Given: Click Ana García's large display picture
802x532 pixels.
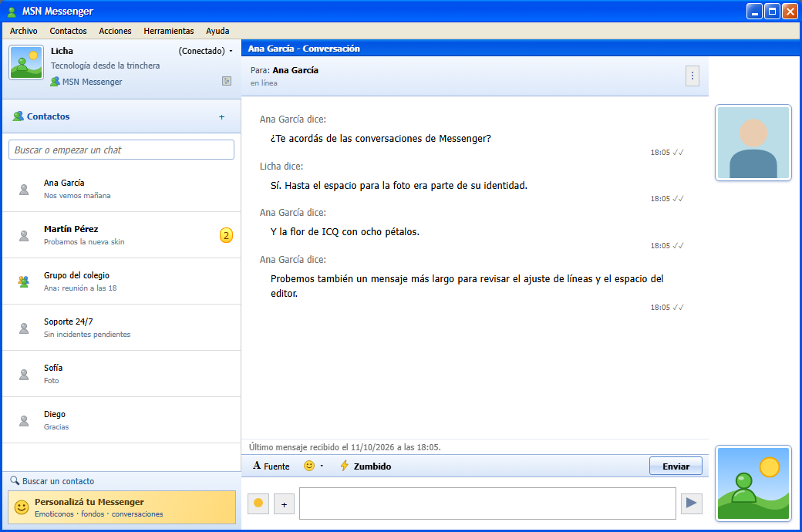Looking at the screenshot, I should (753, 143).
